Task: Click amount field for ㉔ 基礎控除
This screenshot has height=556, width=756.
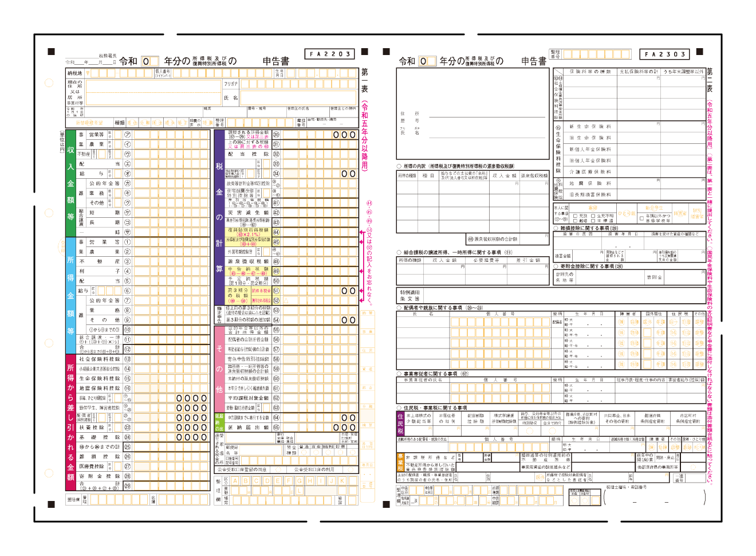Action: tap(171, 437)
